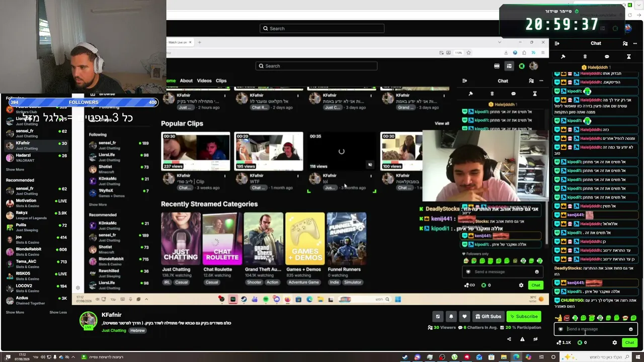The image size is (644, 362).
Task: Open the 195 views popular clip thumbnail
Action: point(269,151)
